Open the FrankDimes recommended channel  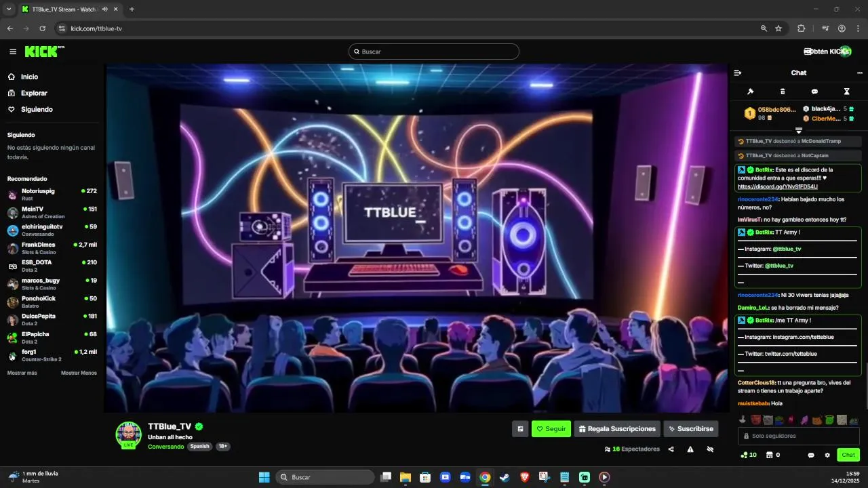(52, 247)
